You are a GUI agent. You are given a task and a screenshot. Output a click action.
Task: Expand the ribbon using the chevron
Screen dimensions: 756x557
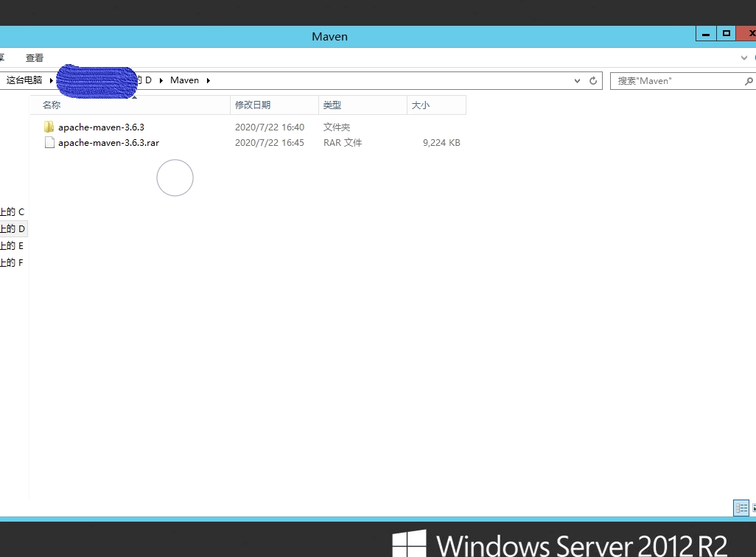(x=743, y=57)
